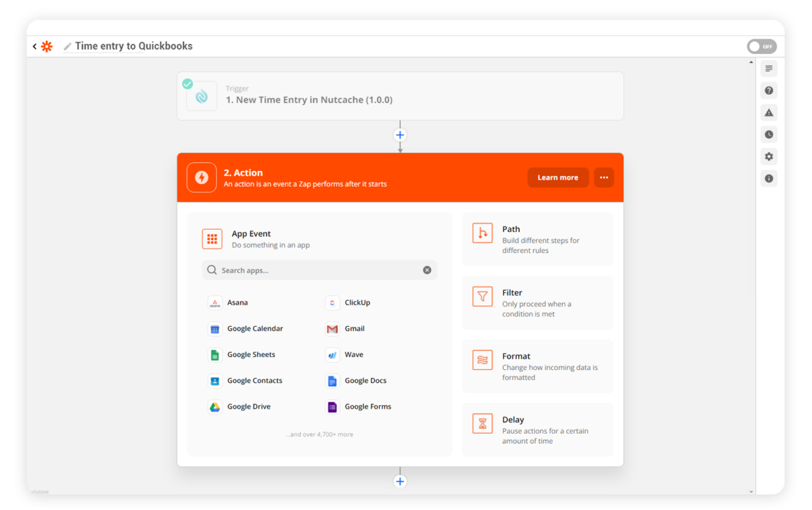Click the Learn more button
812x510 pixels.
tap(558, 177)
